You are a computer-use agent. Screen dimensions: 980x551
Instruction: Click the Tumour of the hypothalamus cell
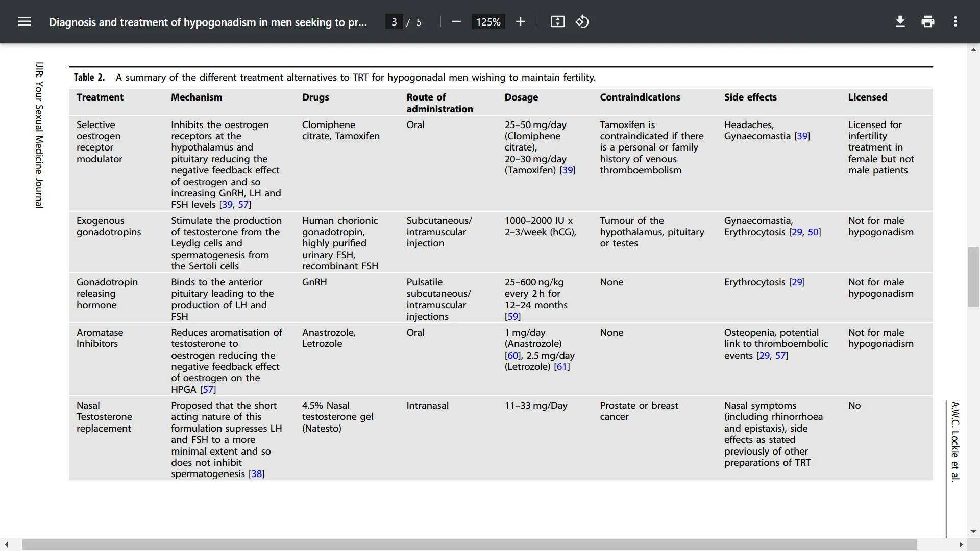click(652, 232)
